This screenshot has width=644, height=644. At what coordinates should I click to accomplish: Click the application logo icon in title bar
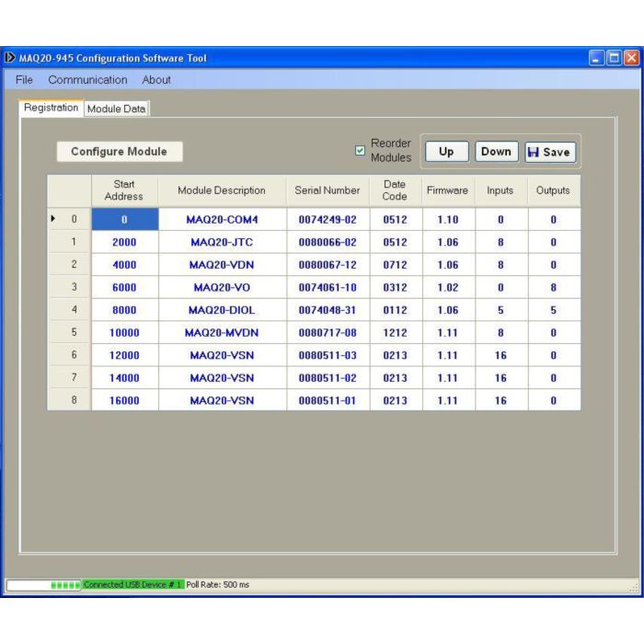click(10, 58)
